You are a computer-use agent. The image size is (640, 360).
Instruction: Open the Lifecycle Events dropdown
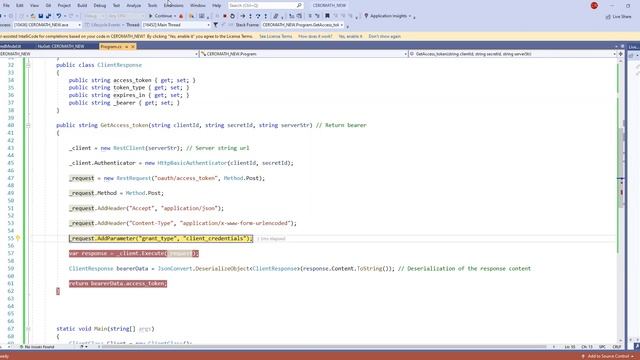click(x=104, y=25)
